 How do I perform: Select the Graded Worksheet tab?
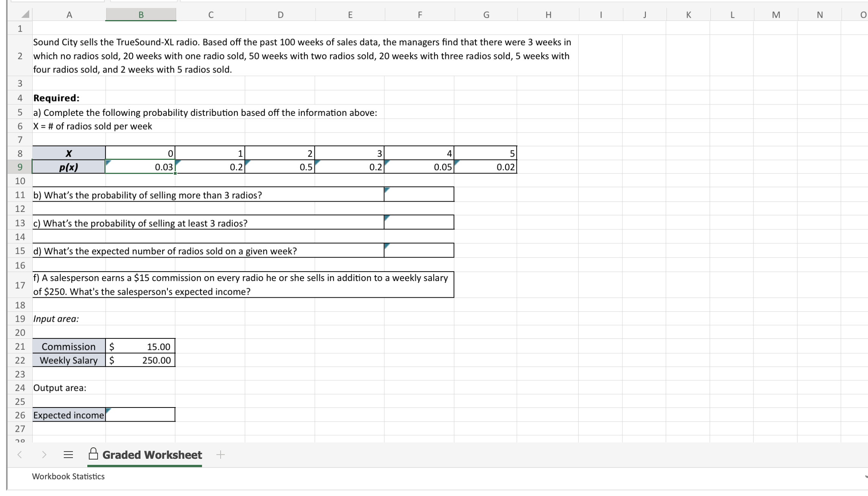[152, 455]
